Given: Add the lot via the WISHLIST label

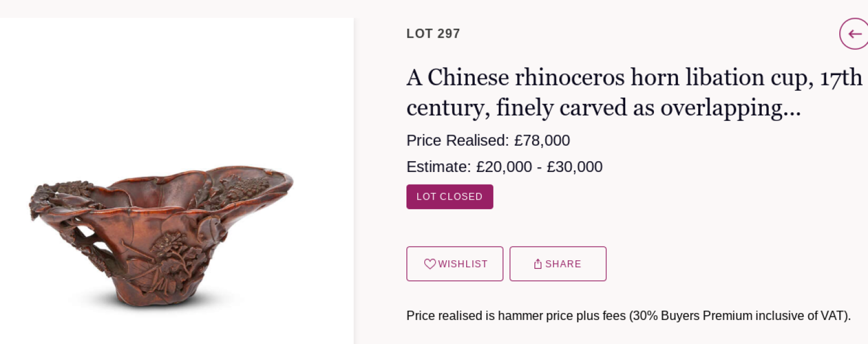Looking at the screenshot, I should tap(463, 264).
